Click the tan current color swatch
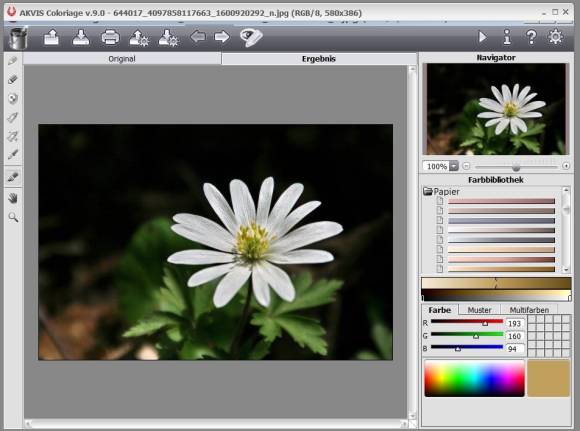 [549, 378]
